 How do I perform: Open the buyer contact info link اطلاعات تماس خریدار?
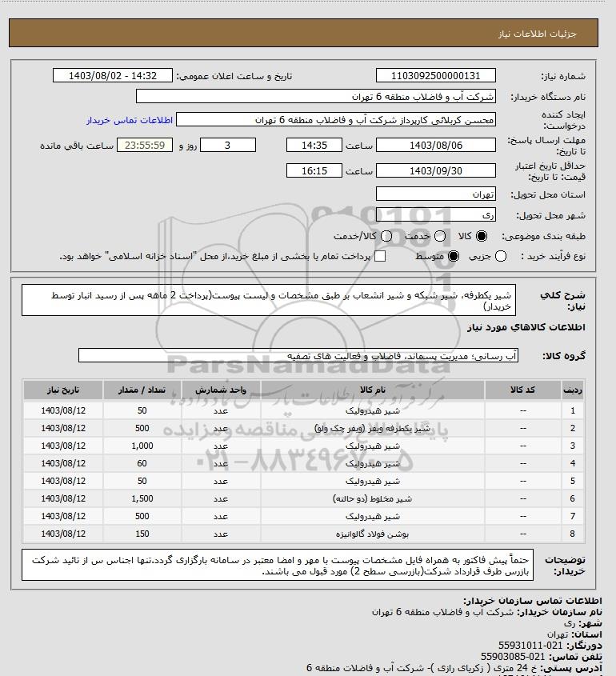130,120
